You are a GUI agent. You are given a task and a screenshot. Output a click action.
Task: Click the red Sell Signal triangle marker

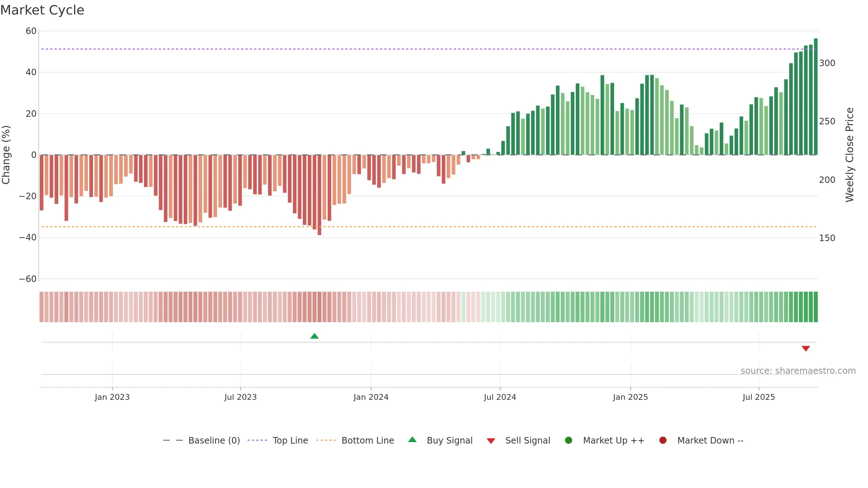pyautogui.click(x=805, y=348)
